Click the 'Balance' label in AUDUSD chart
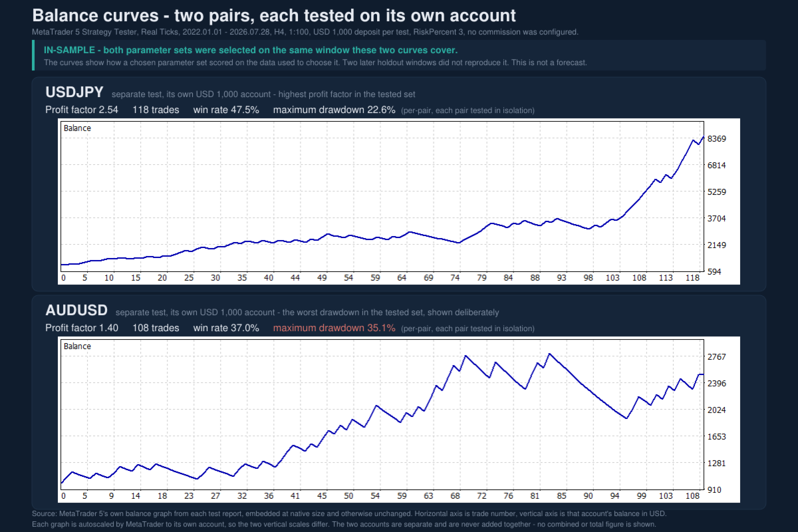 (77, 346)
